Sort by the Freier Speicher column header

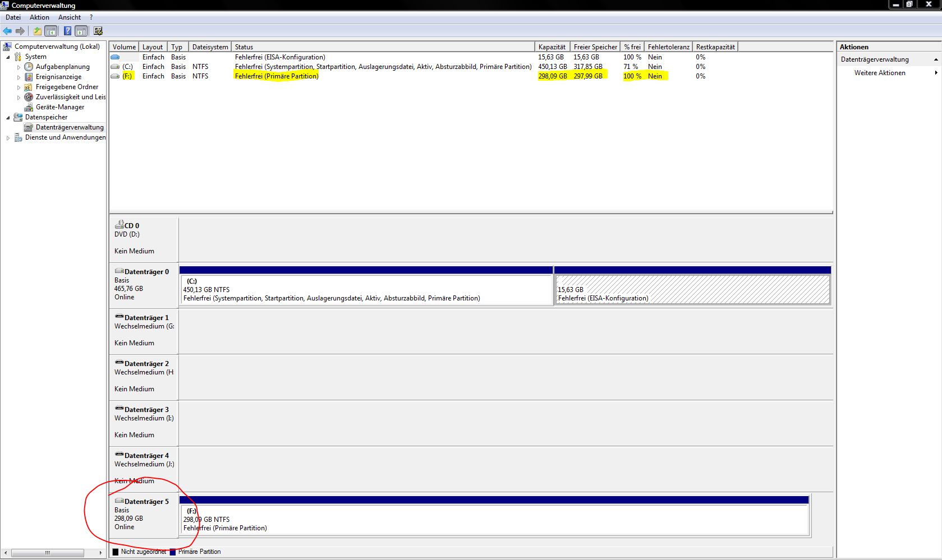(595, 47)
